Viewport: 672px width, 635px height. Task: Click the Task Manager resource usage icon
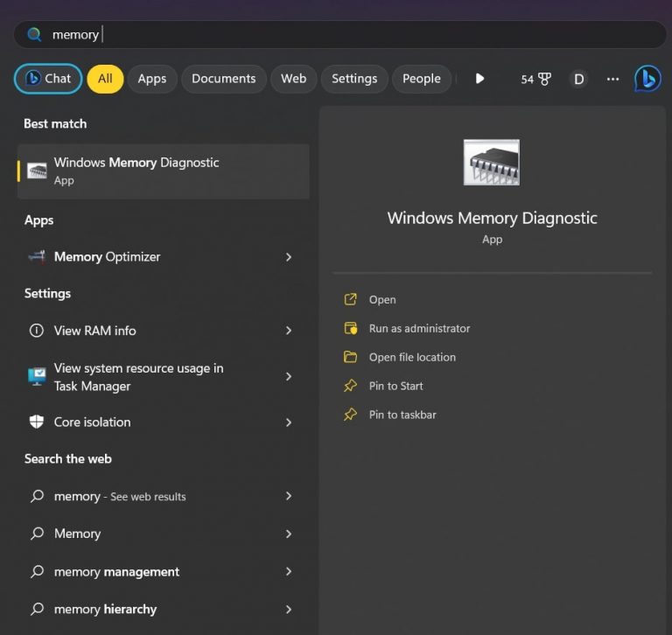[37, 377]
